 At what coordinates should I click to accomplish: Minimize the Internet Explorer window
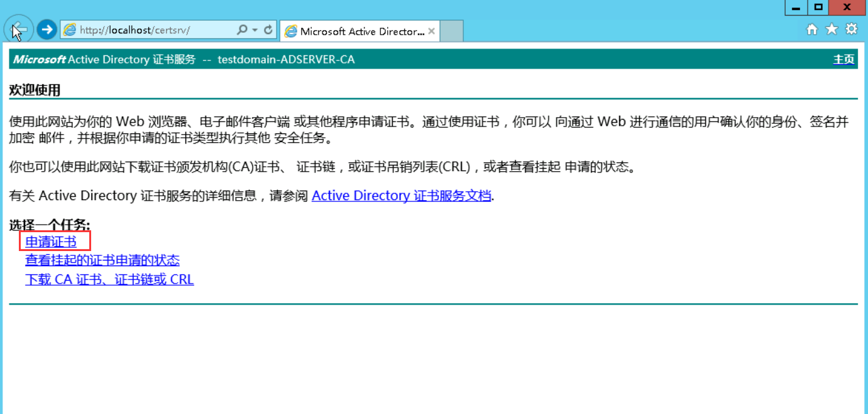(796, 8)
